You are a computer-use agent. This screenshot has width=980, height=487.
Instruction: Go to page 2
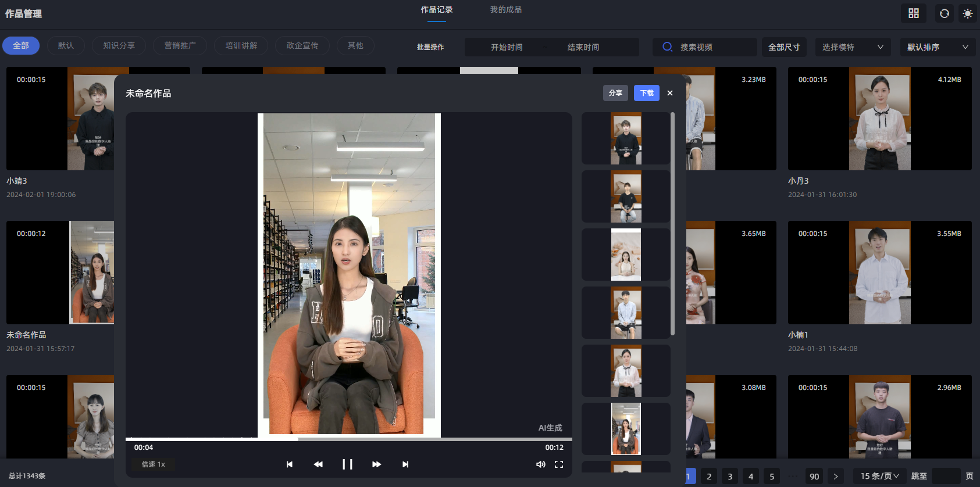[x=709, y=477]
